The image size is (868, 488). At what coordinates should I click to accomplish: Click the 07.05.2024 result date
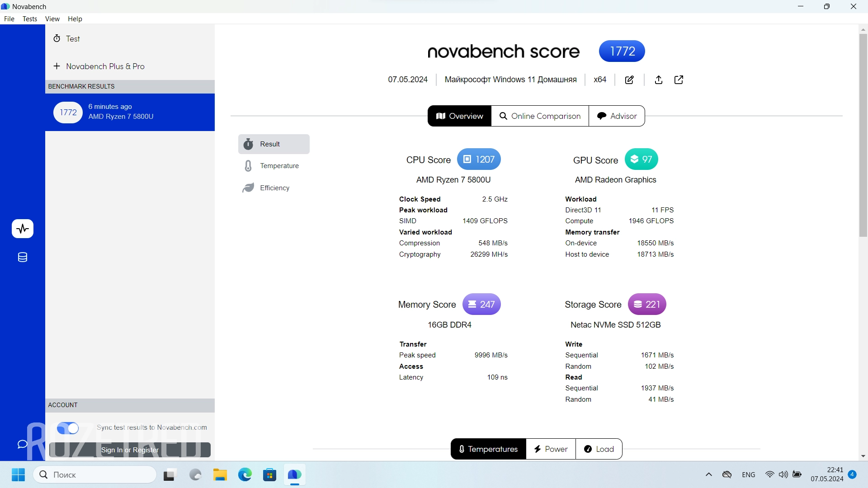408,80
